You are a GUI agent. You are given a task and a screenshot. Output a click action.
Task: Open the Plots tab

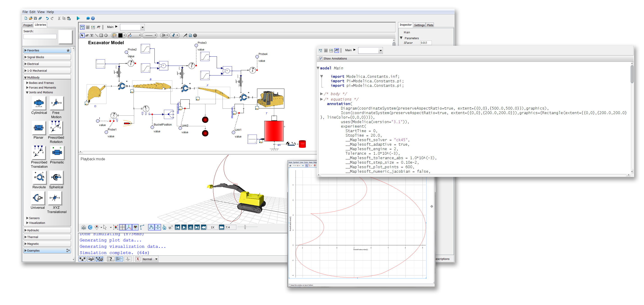click(x=430, y=25)
